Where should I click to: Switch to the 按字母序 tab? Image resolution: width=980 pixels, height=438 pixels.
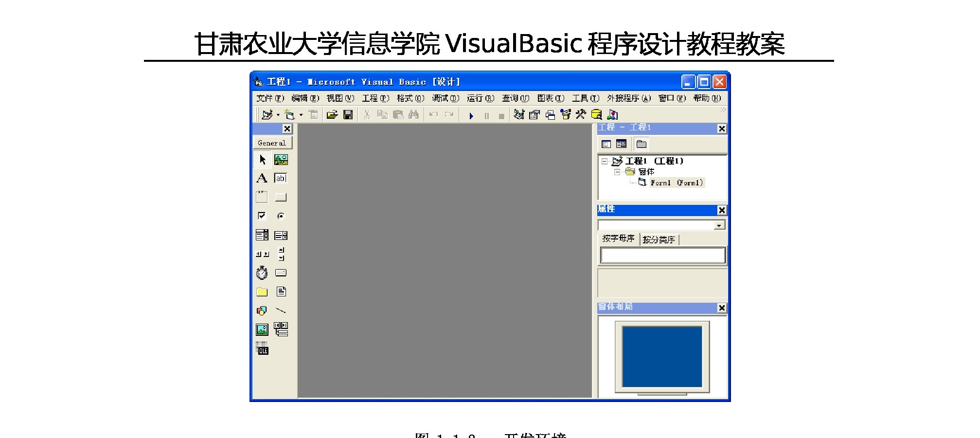(618, 238)
